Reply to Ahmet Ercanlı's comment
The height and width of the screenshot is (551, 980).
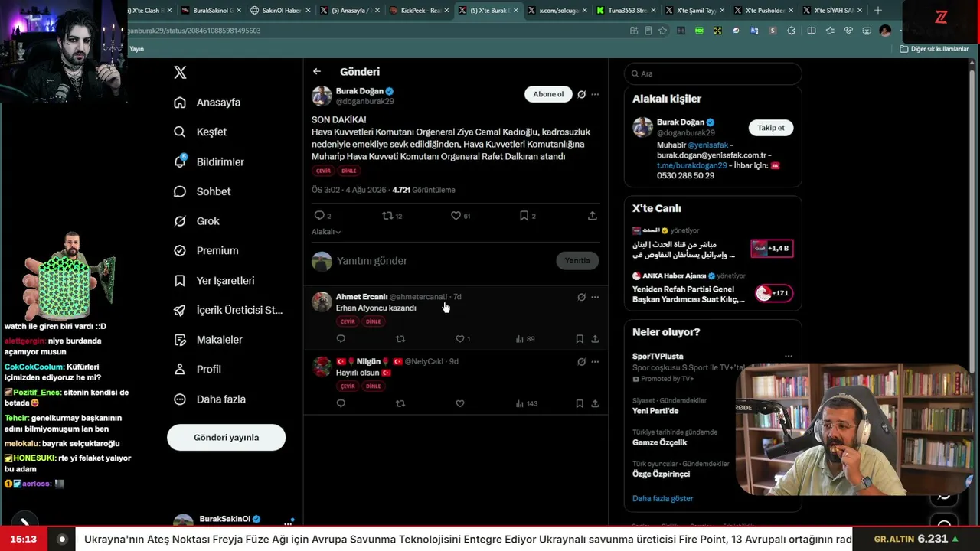(341, 339)
